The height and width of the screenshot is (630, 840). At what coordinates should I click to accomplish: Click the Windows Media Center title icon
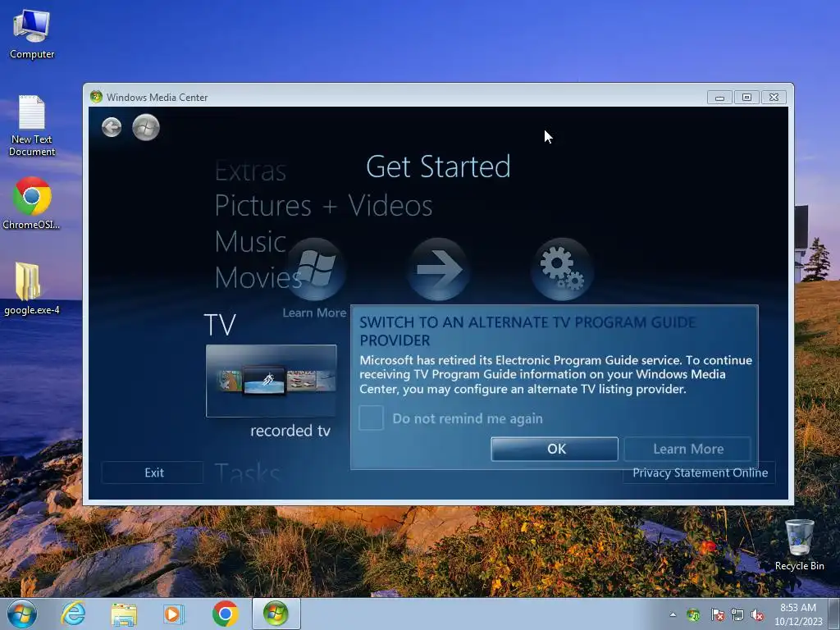97,97
